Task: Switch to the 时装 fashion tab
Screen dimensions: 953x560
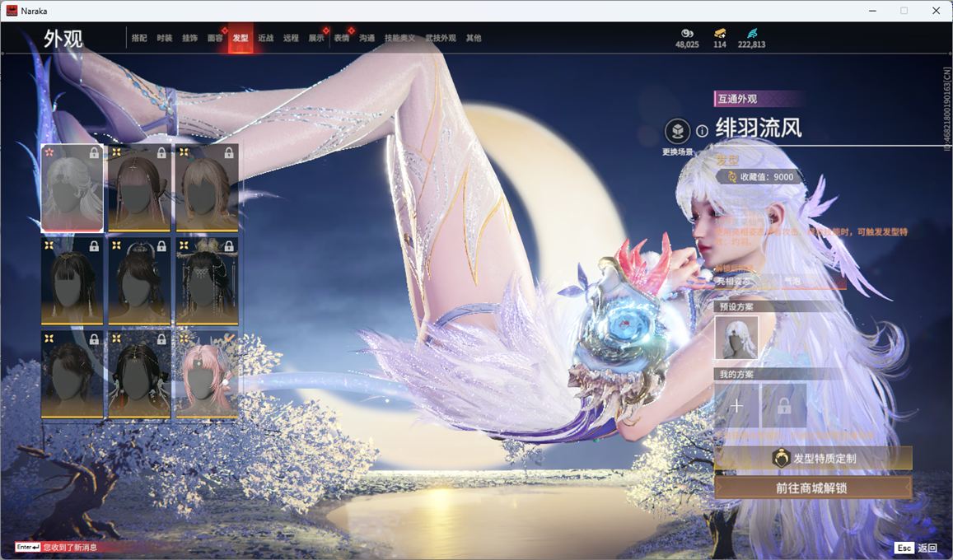Action: pyautogui.click(x=164, y=38)
